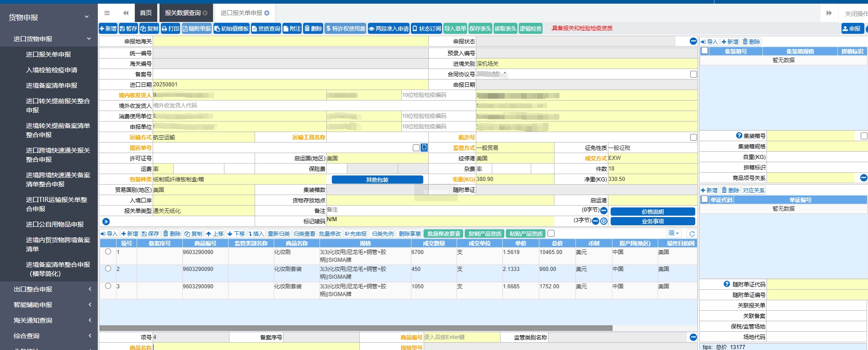Collapse the 货物申报 sidebar menu

click(x=49, y=17)
